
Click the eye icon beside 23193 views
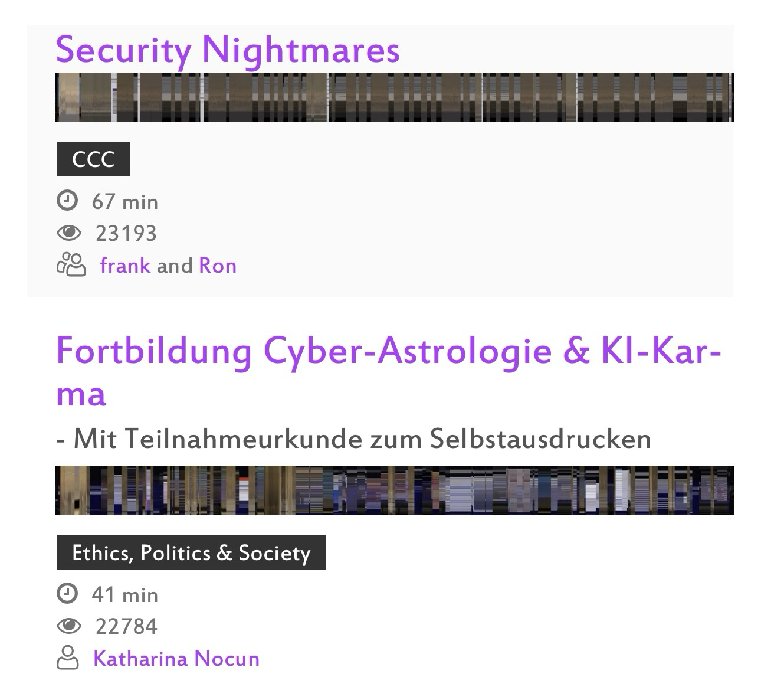(x=69, y=233)
